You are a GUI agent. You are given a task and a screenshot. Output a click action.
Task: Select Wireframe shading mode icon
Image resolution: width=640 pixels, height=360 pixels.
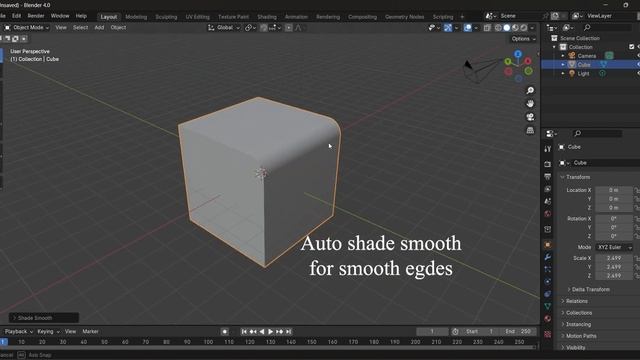pyautogui.click(x=498, y=28)
